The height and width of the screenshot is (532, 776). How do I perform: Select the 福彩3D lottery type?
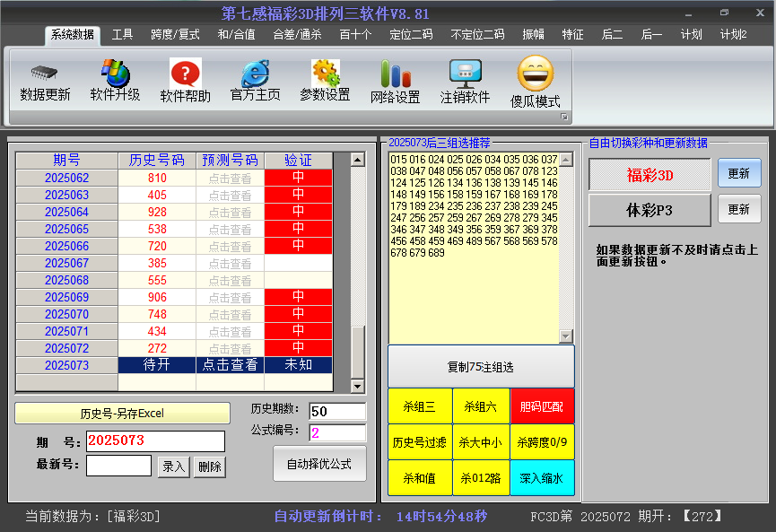[x=650, y=175]
